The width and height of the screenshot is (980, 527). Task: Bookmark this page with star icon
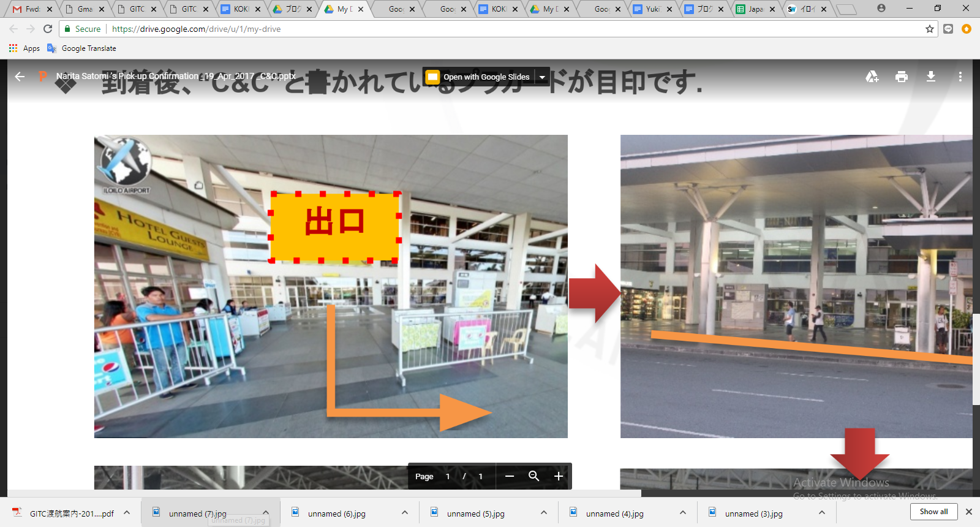[930, 29]
